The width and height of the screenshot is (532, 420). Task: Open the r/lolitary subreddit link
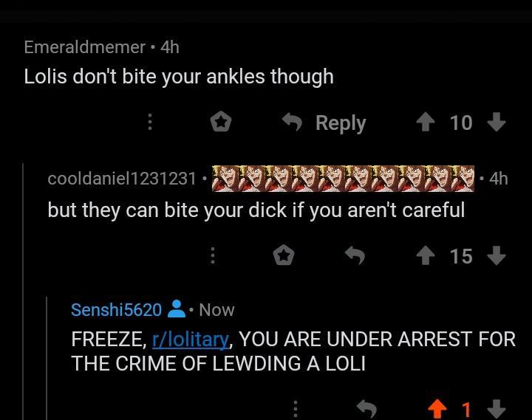(x=191, y=340)
